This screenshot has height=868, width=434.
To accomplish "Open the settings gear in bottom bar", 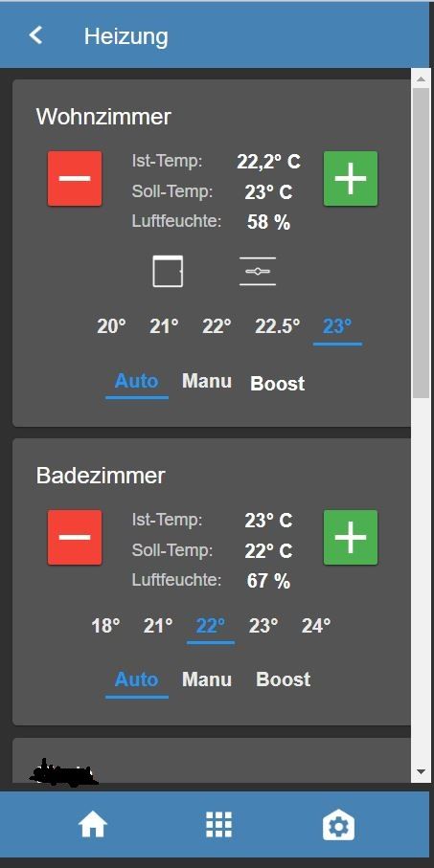I will (x=338, y=826).
